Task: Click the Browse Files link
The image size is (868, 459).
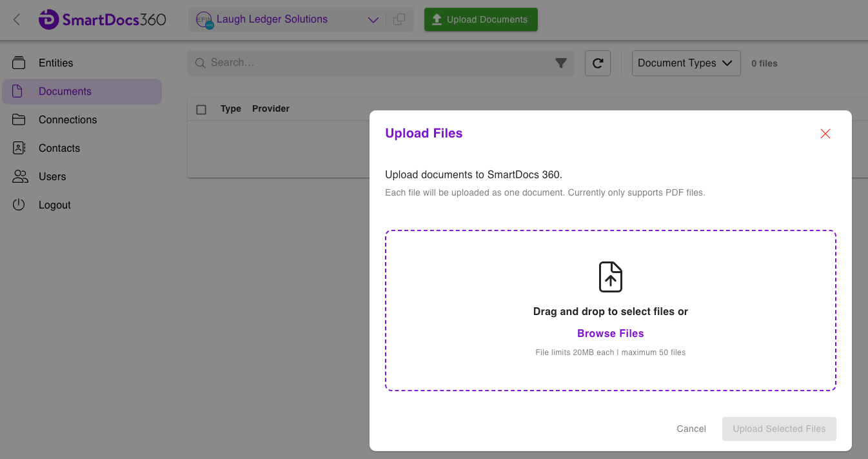Action: pos(610,333)
